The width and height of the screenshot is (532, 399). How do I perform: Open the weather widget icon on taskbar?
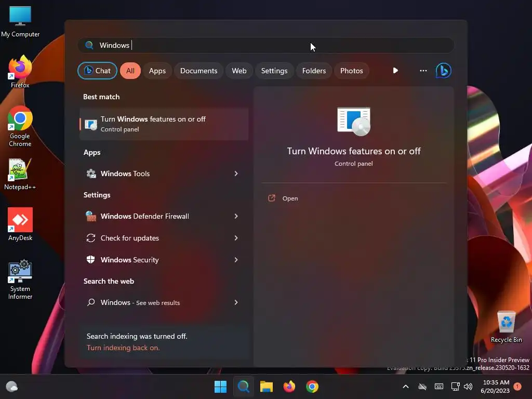pyautogui.click(x=12, y=387)
